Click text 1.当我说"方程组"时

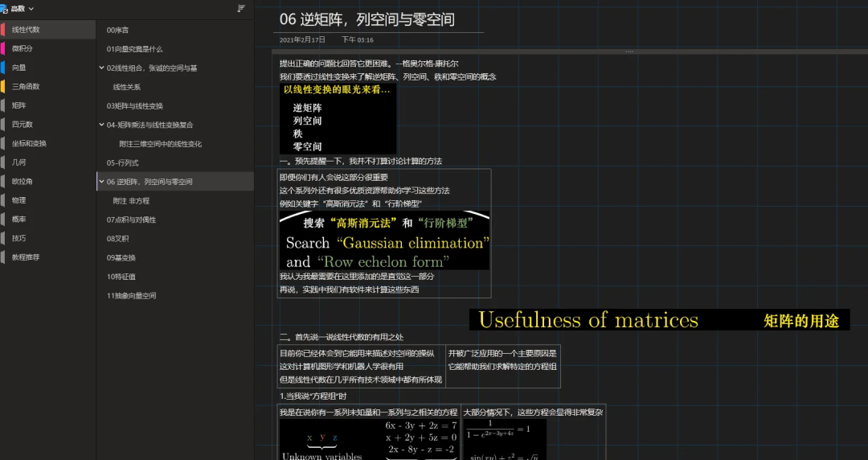point(313,396)
